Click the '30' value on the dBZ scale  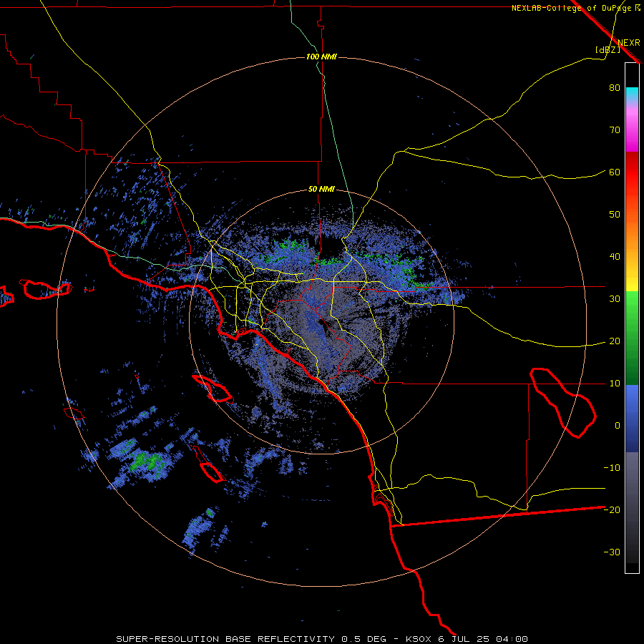[615, 299]
